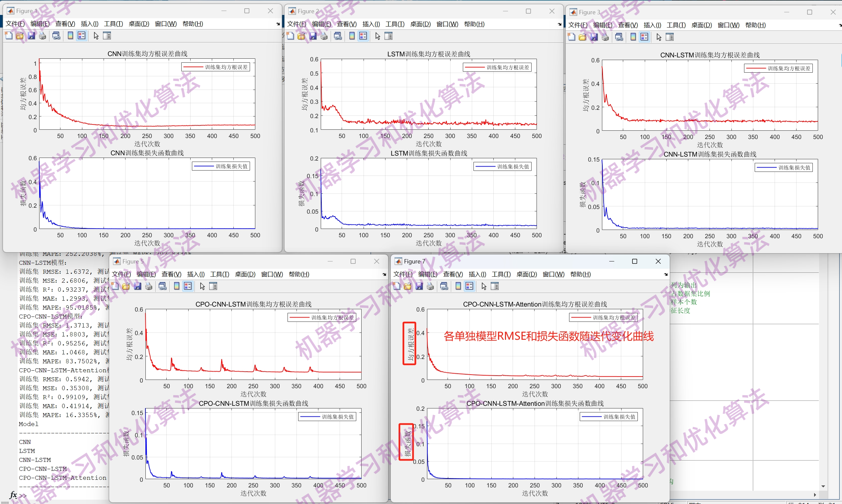Expand dock arrow on Figure 7 menu bar

tap(666, 274)
